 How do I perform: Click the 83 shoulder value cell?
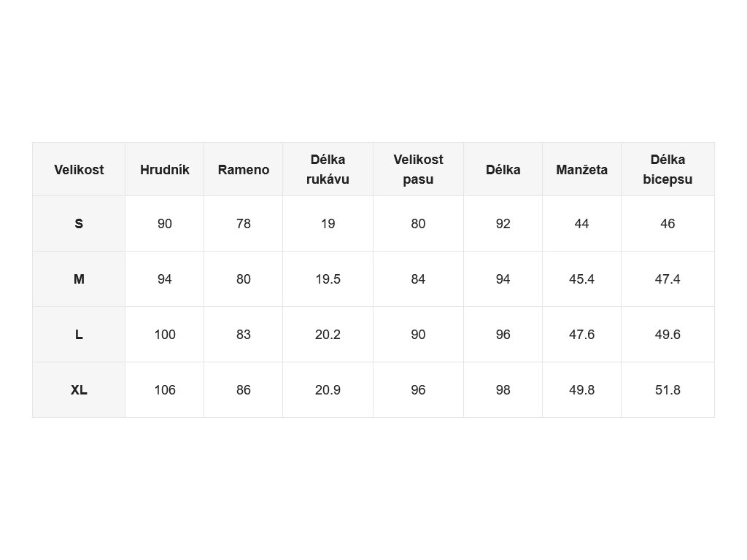(244, 334)
